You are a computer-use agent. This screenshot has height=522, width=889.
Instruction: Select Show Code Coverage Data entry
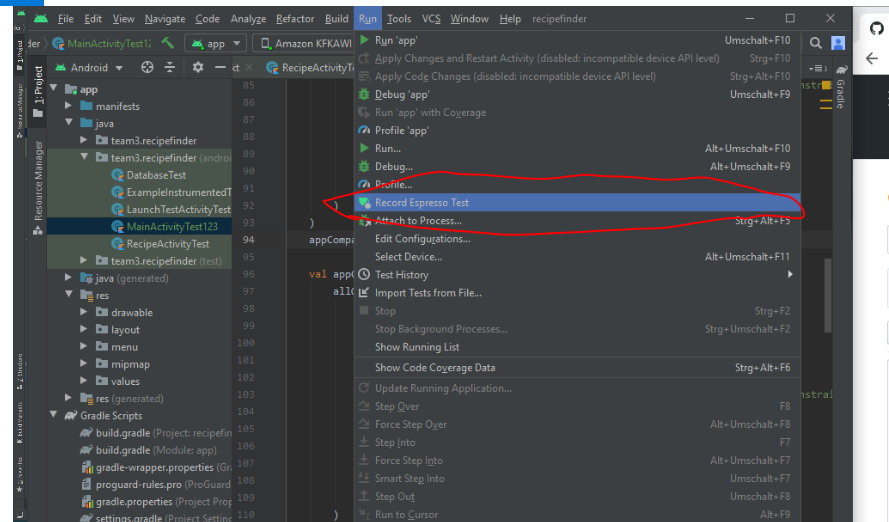577,367
